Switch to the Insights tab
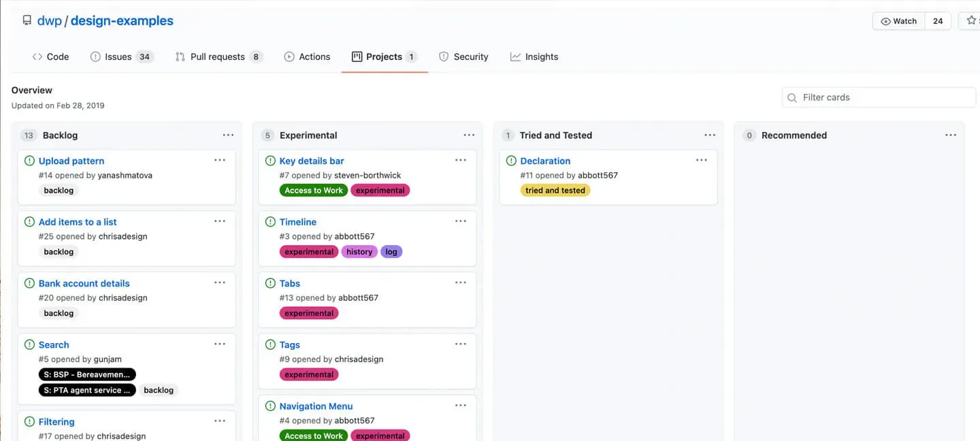The height and width of the screenshot is (441, 980). (x=534, y=56)
